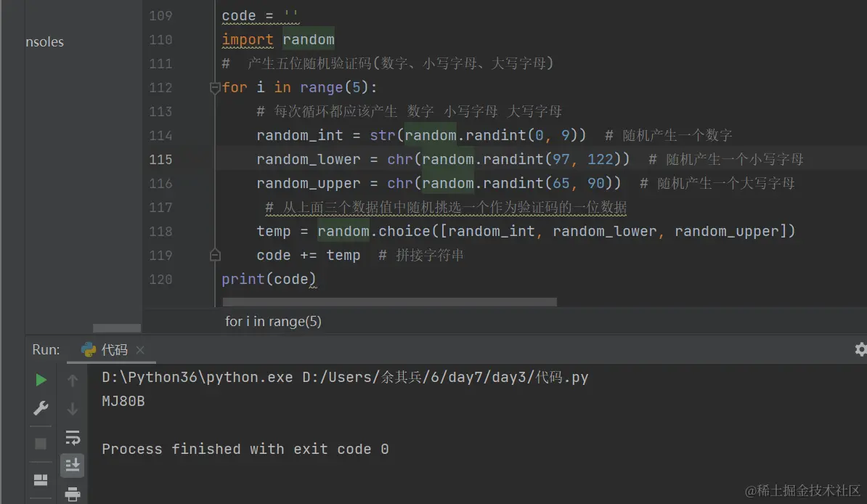Click 'print(code)' statement
The image size is (867, 504).
coord(269,280)
